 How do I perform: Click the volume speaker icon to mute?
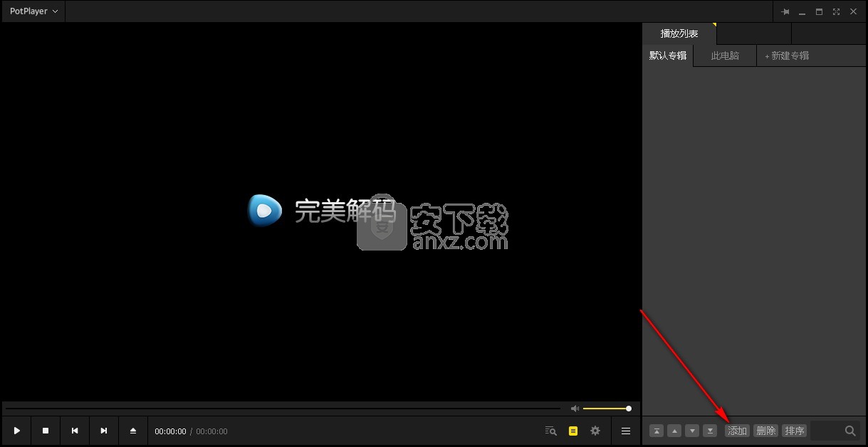click(x=575, y=409)
